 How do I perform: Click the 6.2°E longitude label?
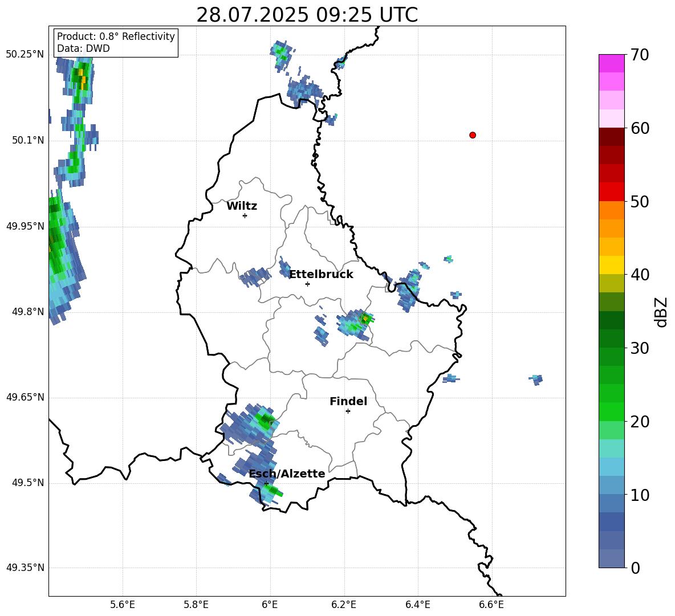click(x=344, y=605)
